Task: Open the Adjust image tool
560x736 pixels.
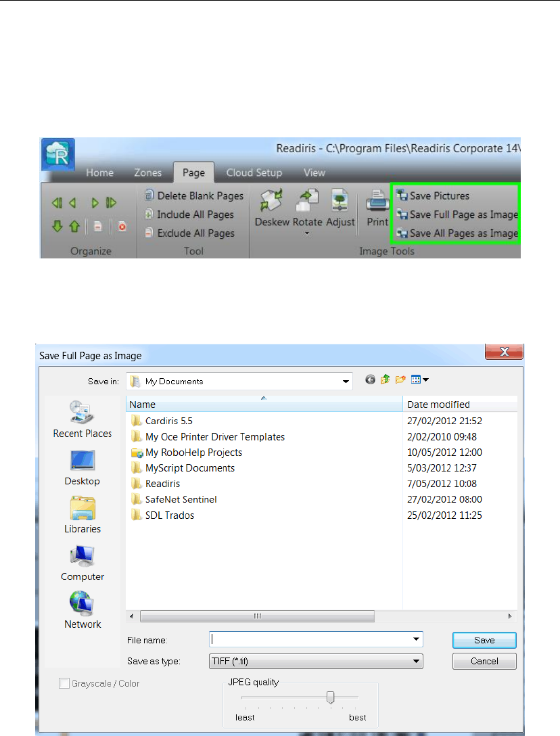Action: click(340, 208)
